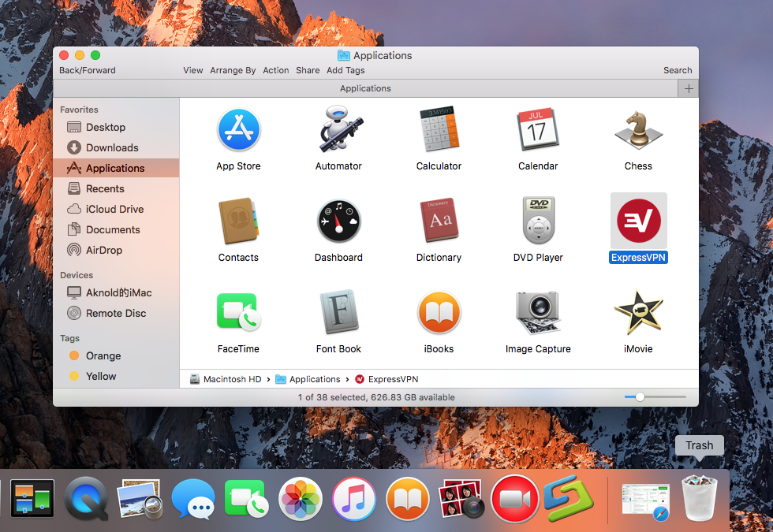This screenshot has width=773, height=532.
Task: Click the Search toolbar item
Action: tap(678, 70)
